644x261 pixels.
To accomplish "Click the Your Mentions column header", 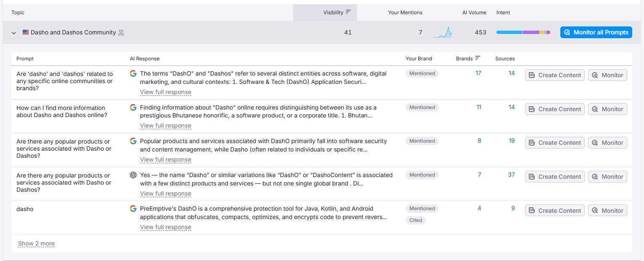I will pyautogui.click(x=405, y=13).
